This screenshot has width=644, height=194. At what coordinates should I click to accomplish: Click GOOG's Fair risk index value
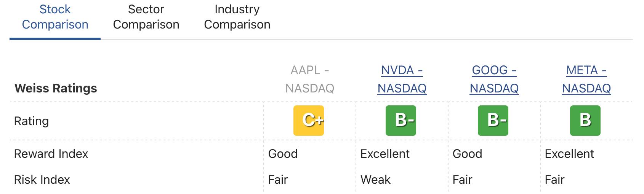(462, 180)
